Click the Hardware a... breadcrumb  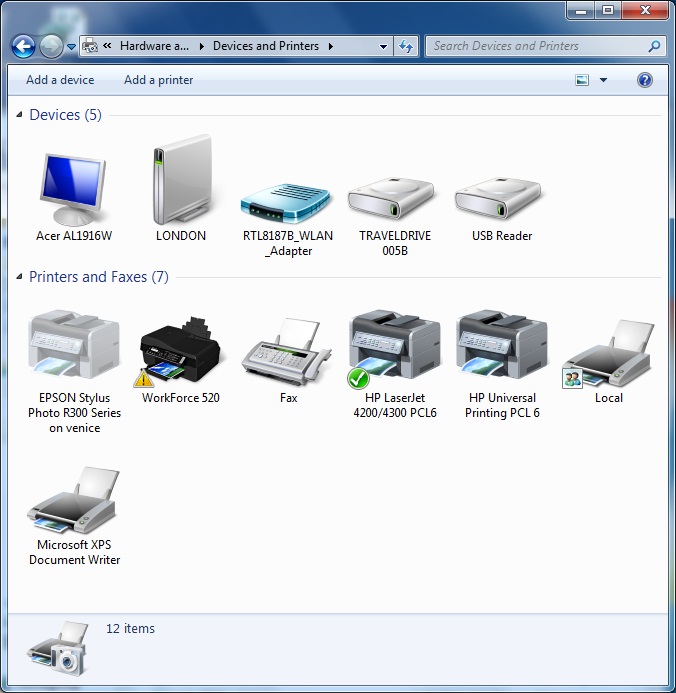(x=154, y=46)
